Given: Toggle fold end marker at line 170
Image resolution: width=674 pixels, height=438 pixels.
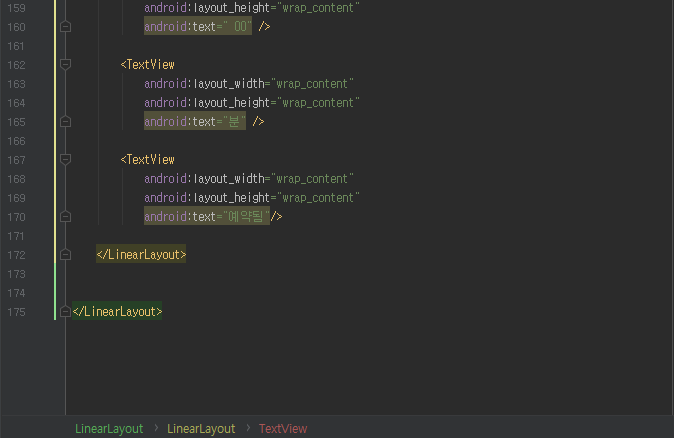Looking at the screenshot, I should pos(65,217).
